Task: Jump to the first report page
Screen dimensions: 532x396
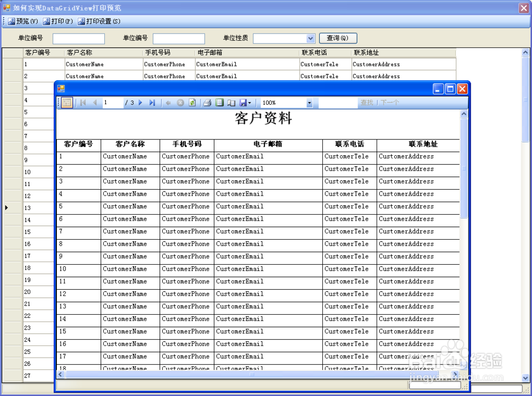Action: point(82,103)
